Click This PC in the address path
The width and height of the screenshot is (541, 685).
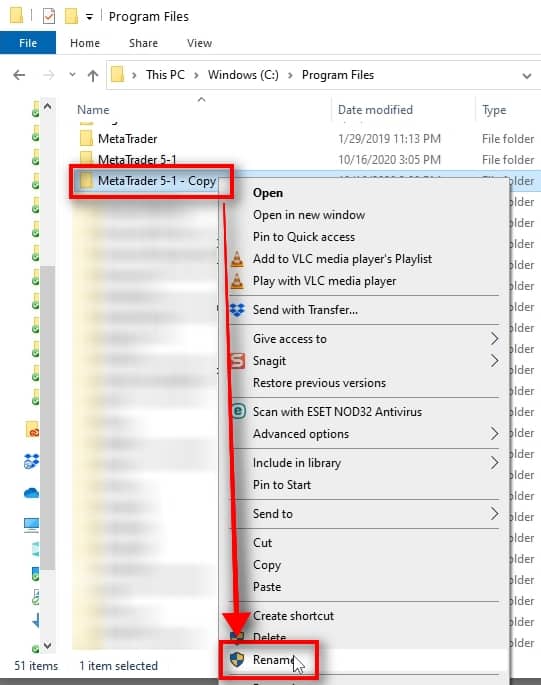165,75
